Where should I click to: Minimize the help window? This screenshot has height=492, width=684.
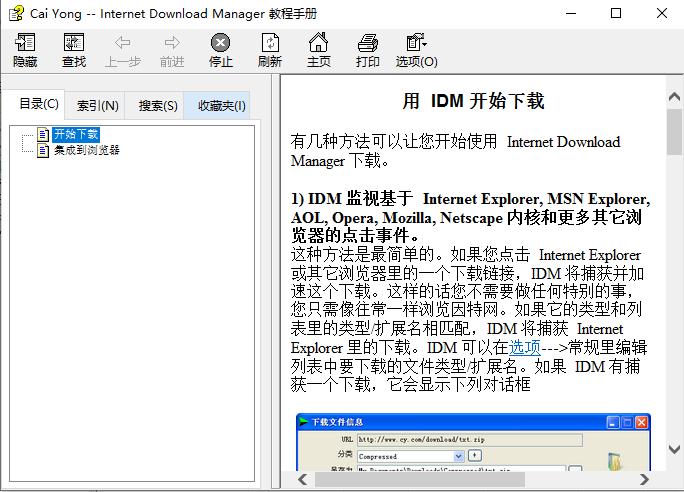(x=571, y=14)
